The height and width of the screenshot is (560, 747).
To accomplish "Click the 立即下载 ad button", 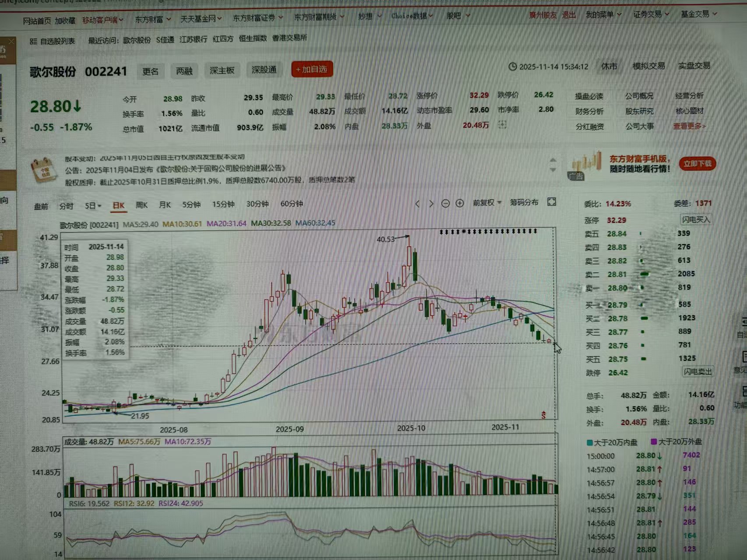I will coord(698,164).
